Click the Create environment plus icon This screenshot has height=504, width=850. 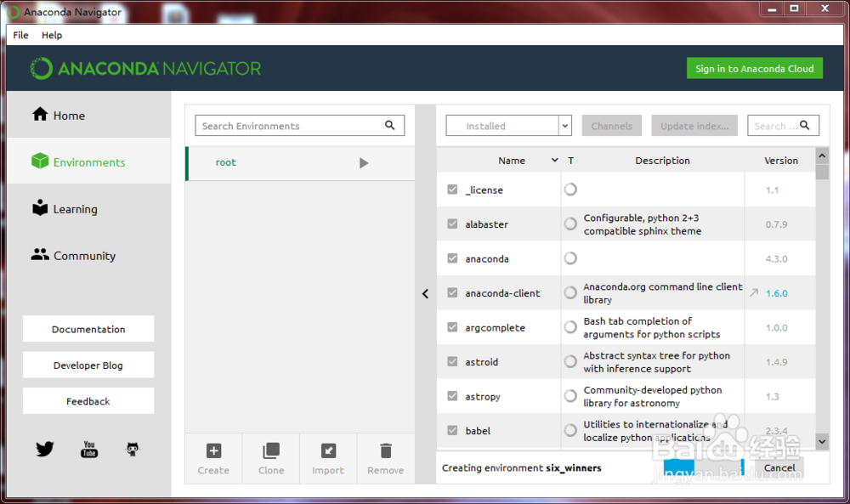tap(213, 451)
